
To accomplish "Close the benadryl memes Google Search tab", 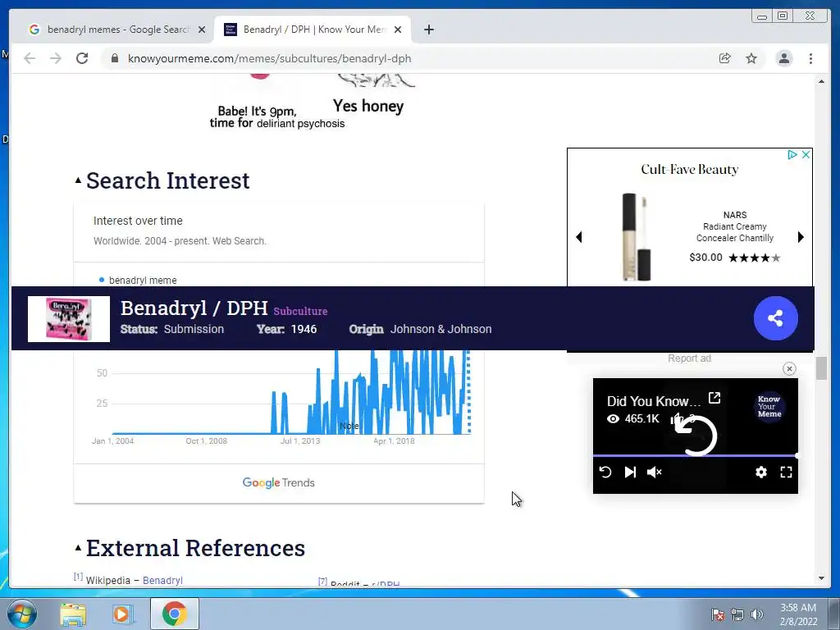I will (202, 30).
